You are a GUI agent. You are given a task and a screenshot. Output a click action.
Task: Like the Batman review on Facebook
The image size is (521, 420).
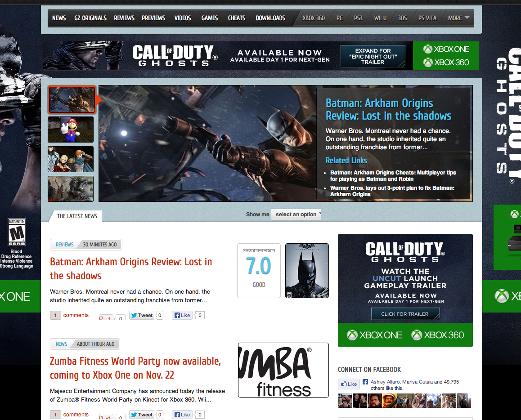pos(182,315)
